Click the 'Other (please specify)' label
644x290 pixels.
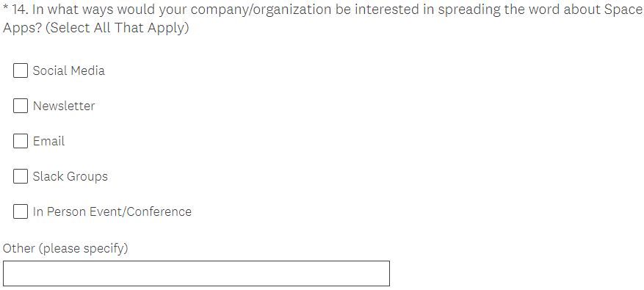tap(65, 249)
